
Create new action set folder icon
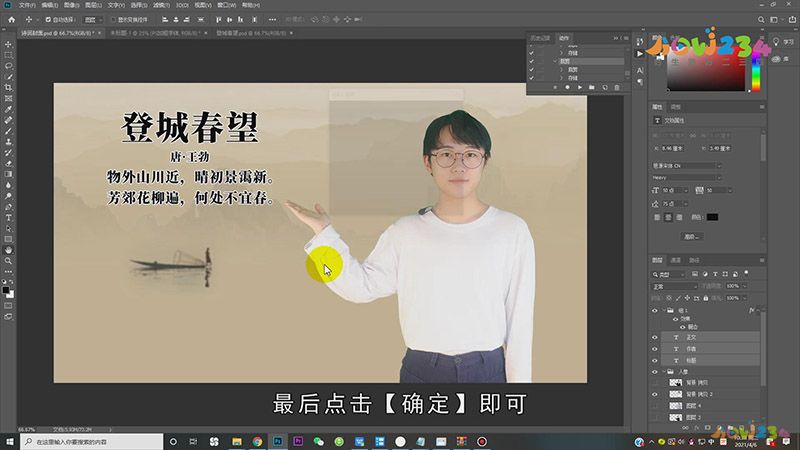coord(592,87)
